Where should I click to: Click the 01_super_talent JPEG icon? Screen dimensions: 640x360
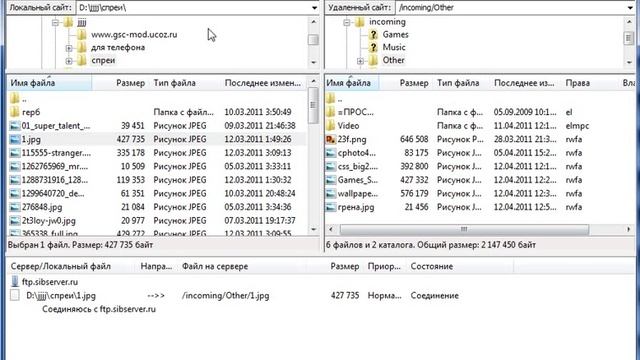(x=15, y=126)
